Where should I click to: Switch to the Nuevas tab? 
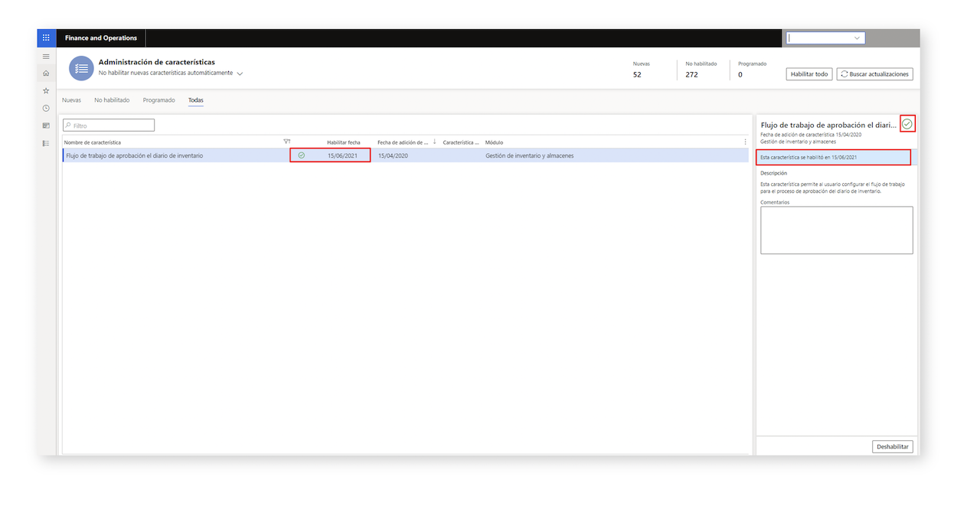click(71, 100)
